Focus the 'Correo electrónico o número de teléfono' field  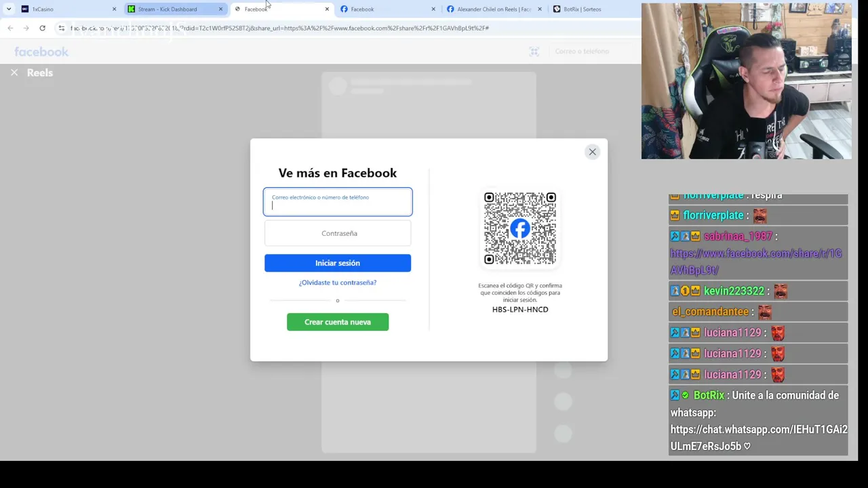pos(338,202)
